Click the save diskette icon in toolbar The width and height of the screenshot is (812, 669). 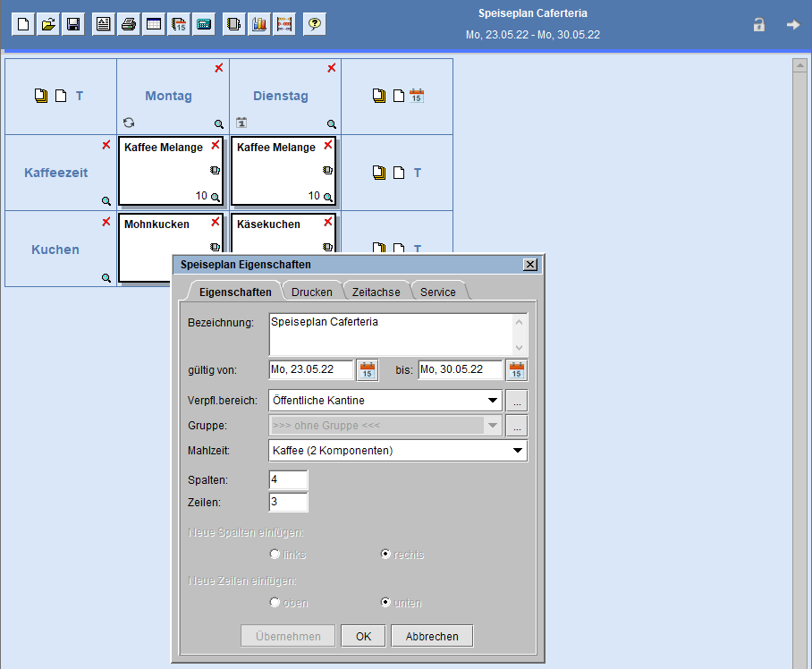point(74,24)
